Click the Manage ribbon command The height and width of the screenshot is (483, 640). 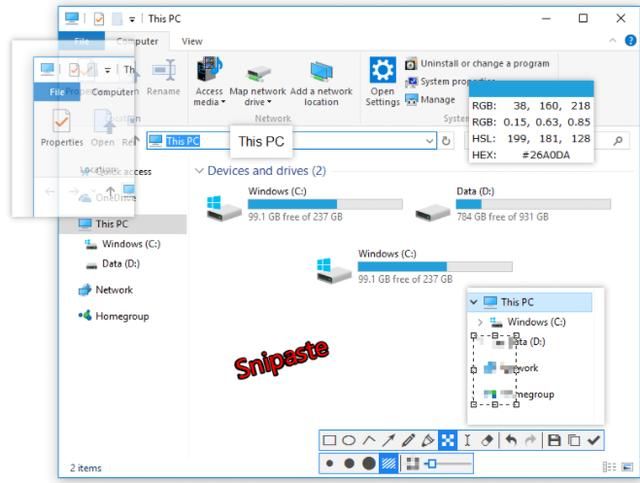(430, 100)
